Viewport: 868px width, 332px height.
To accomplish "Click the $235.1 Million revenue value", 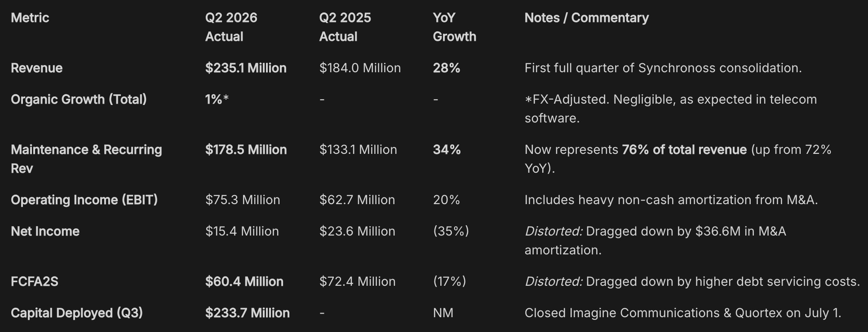I will pos(246,68).
